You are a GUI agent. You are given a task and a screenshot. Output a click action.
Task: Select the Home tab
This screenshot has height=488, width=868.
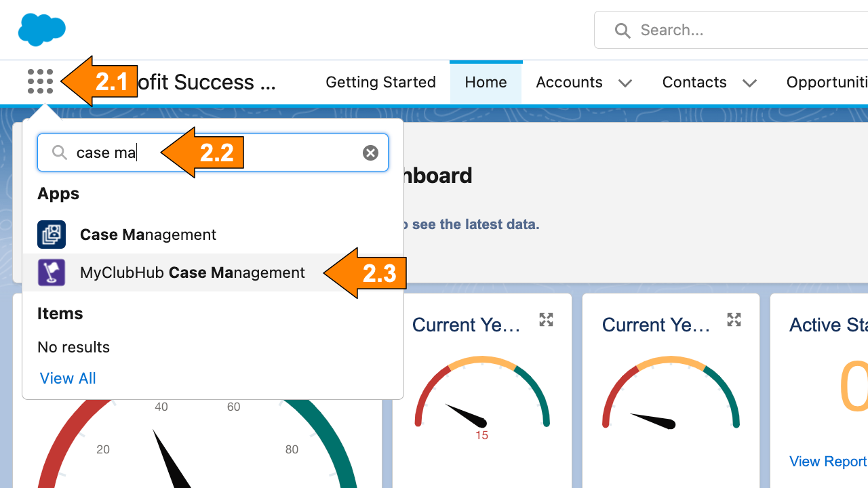[486, 82]
